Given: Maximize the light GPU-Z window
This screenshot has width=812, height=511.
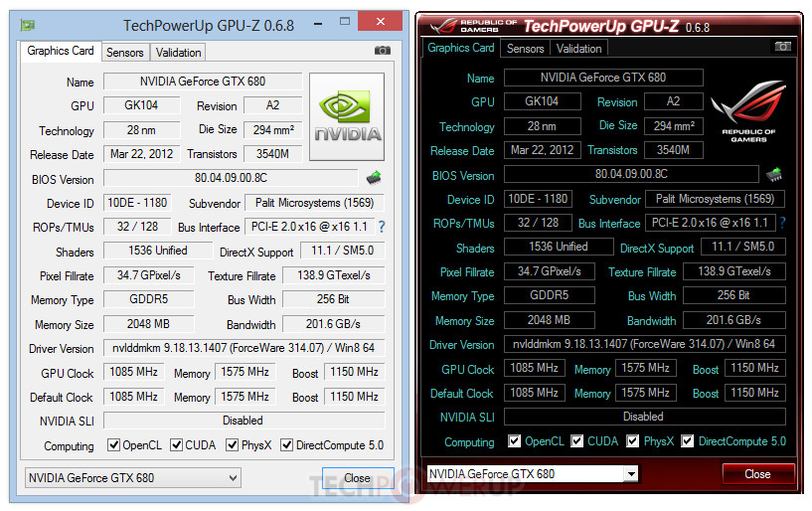Looking at the screenshot, I should coord(344,22).
